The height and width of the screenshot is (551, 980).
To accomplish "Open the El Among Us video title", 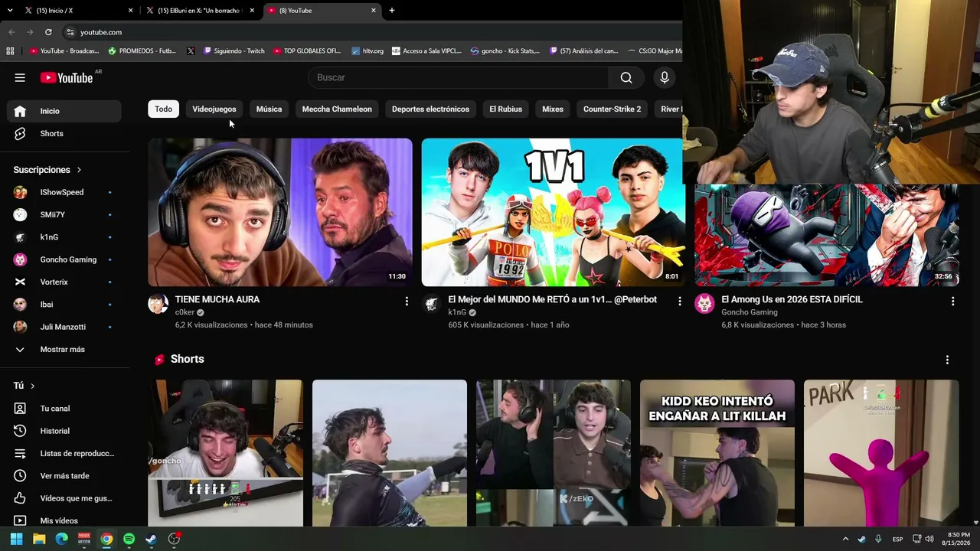I will point(792,299).
